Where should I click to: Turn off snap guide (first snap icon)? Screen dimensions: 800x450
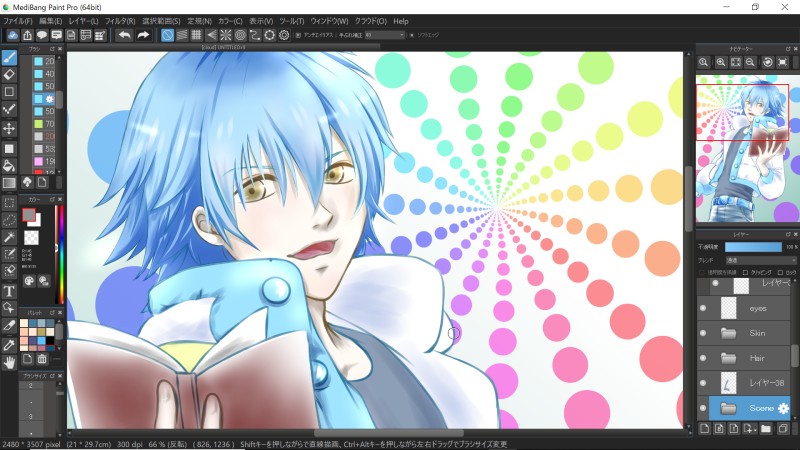(167, 35)
